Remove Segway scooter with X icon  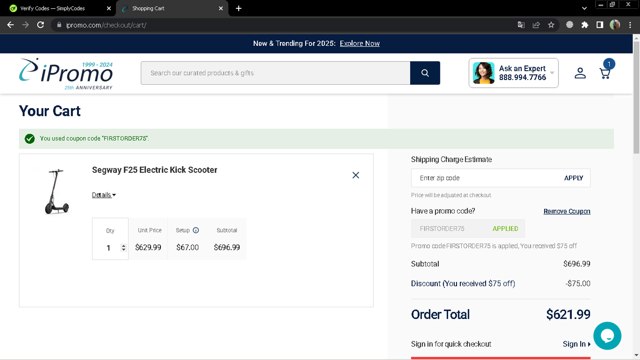click(x=356, y=175)
